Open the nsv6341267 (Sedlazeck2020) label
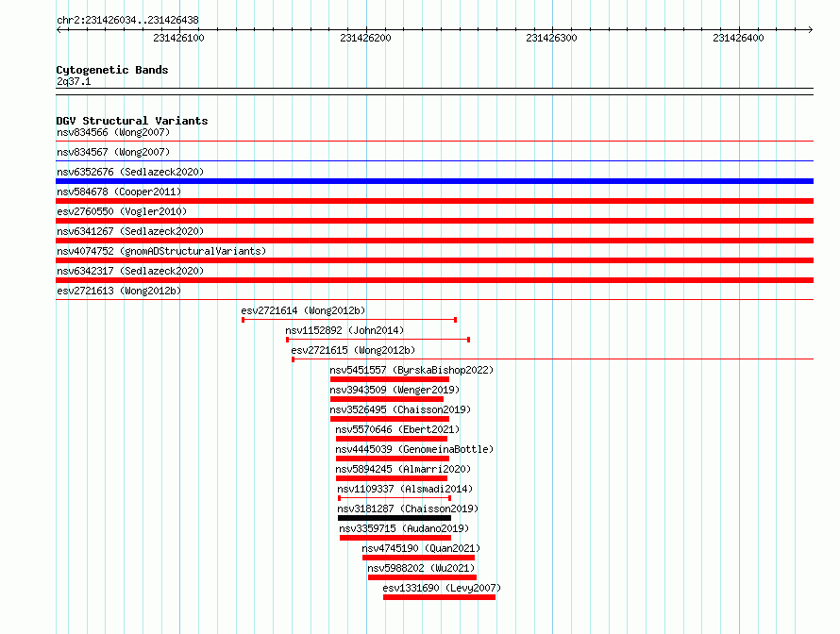 tap(130, 231)
